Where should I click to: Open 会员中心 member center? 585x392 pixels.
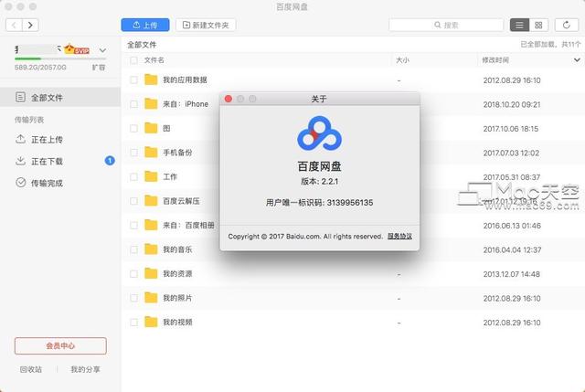60,345
